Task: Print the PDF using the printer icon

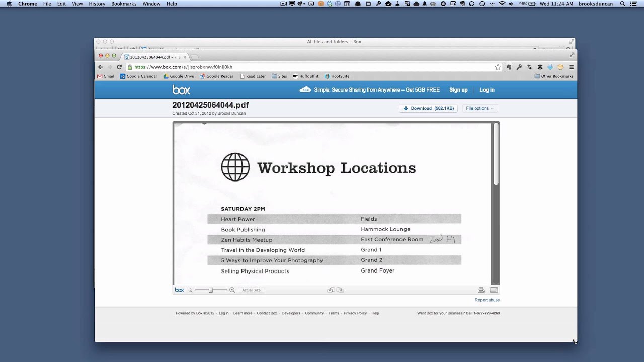Action: coord(481,290)
